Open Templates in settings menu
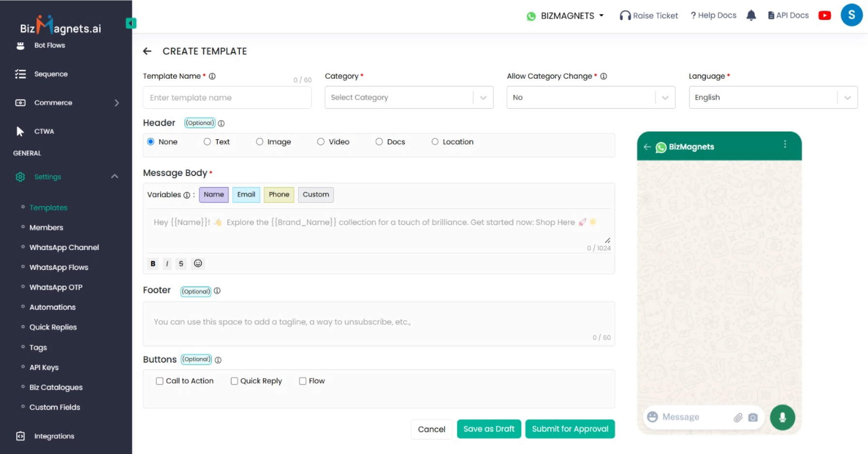This screenshot has width=868, height=454. point(48,207)
